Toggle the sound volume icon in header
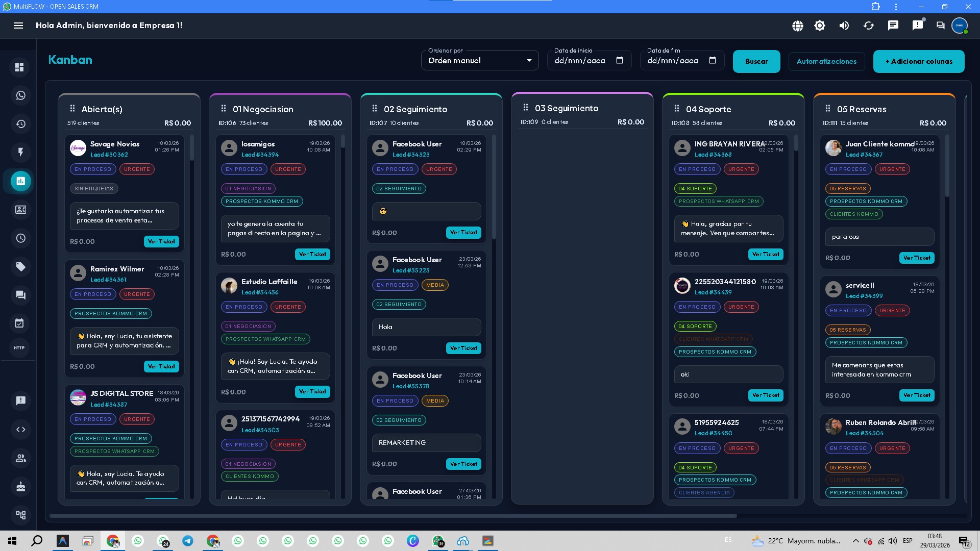Screen dimensions: 980x551 (844, 26)
